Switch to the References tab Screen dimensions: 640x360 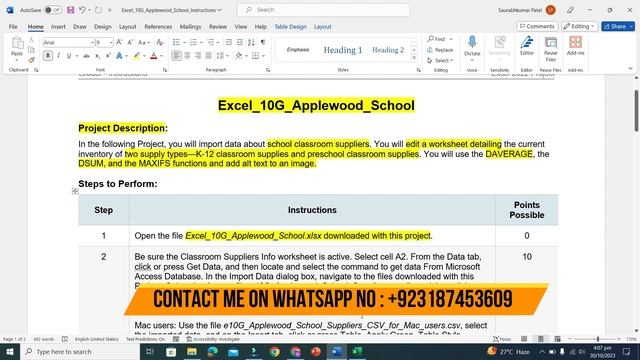point(158,27)
